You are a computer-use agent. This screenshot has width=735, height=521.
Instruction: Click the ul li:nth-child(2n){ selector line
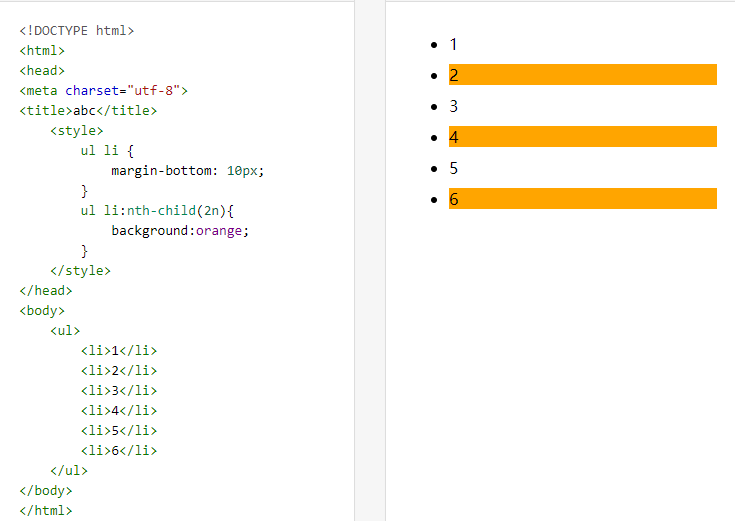point(157,211)
